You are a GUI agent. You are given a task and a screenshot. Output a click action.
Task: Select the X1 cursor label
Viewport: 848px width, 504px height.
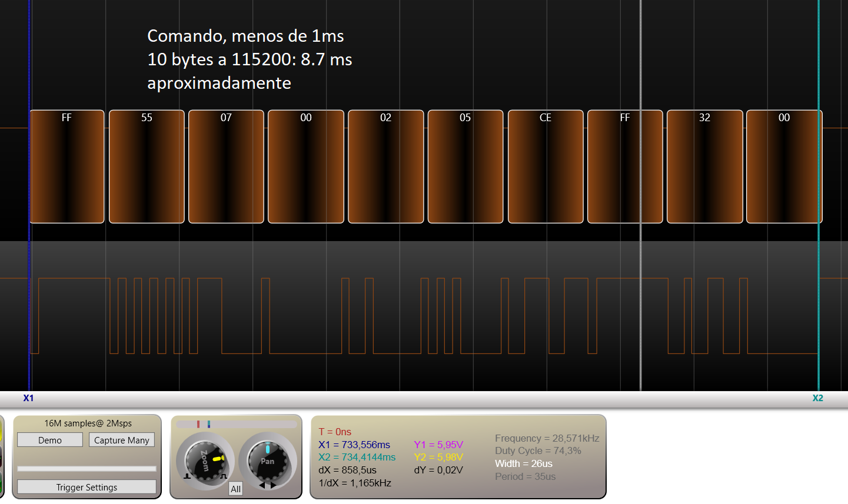[x=28, y=398]
